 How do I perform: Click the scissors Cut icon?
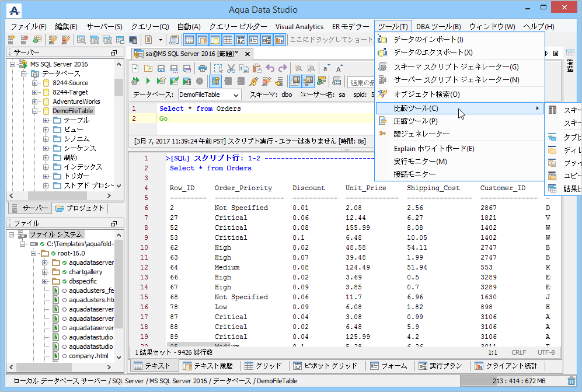point(231,68)
